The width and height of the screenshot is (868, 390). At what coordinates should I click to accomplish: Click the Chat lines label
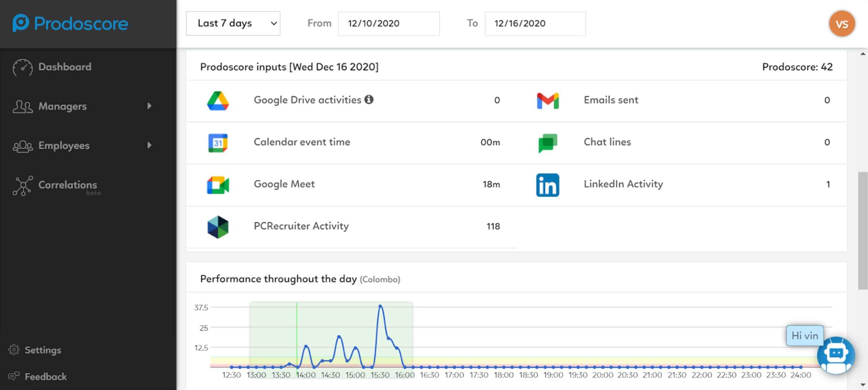[607, 142]
